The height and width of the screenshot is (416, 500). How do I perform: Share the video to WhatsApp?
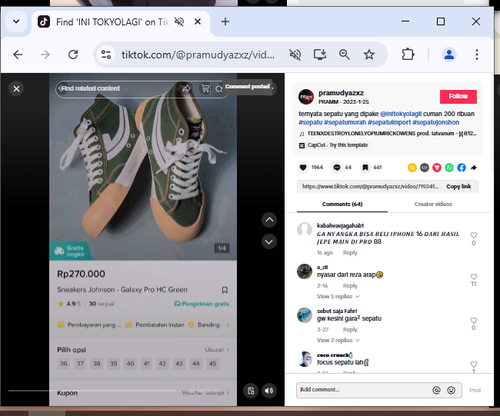449,167
